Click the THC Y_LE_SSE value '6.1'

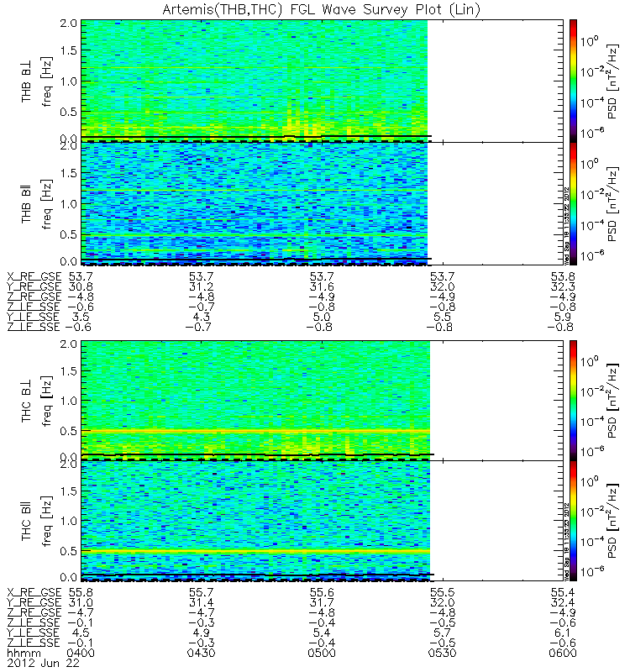tap(563, 633)
